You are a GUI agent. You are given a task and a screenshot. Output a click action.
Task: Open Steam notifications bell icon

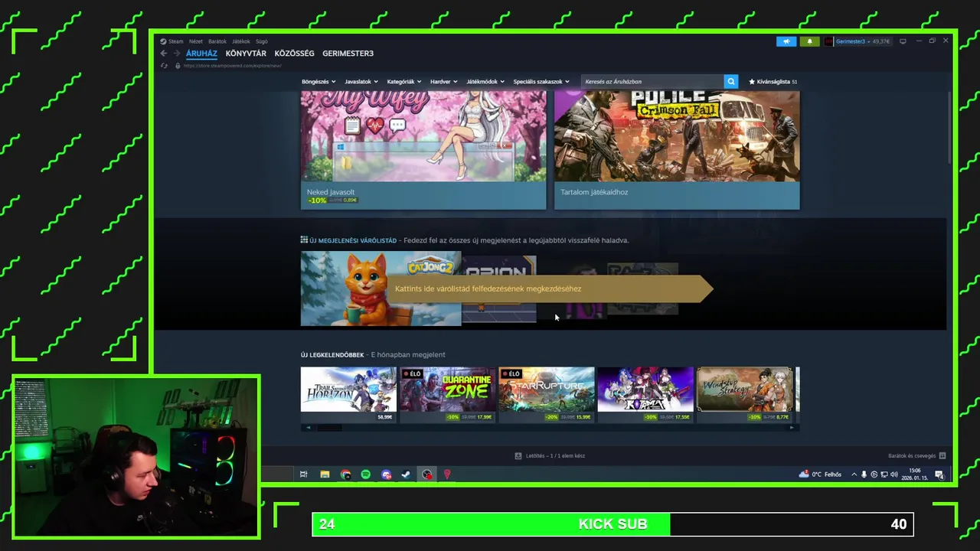pos(809,41)
